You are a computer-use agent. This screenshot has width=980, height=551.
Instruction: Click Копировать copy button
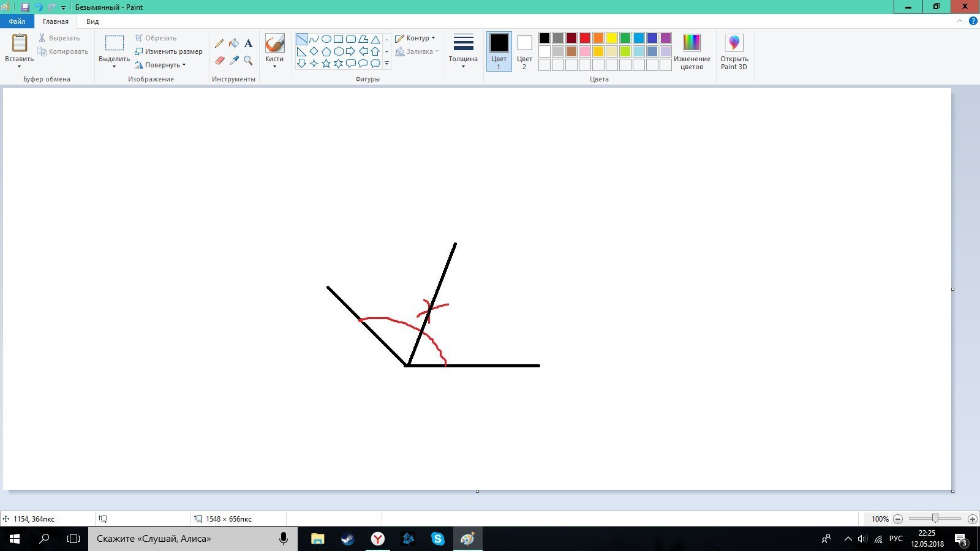tap(63, 51)
